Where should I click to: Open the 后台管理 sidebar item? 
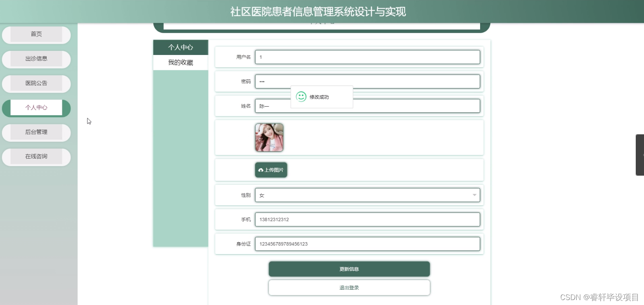point(36,132)
